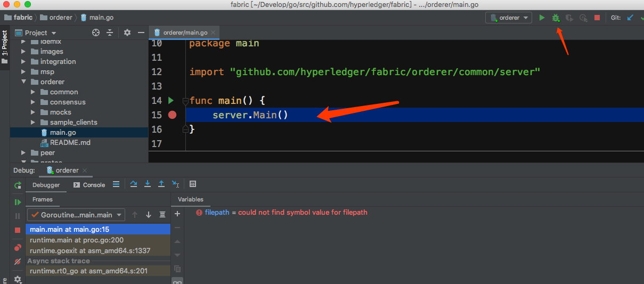Image resolution: width=644 pixels, height=284 pixels.
Task: Run orderer with the profiler icon
Action: [x=583, y=18]
